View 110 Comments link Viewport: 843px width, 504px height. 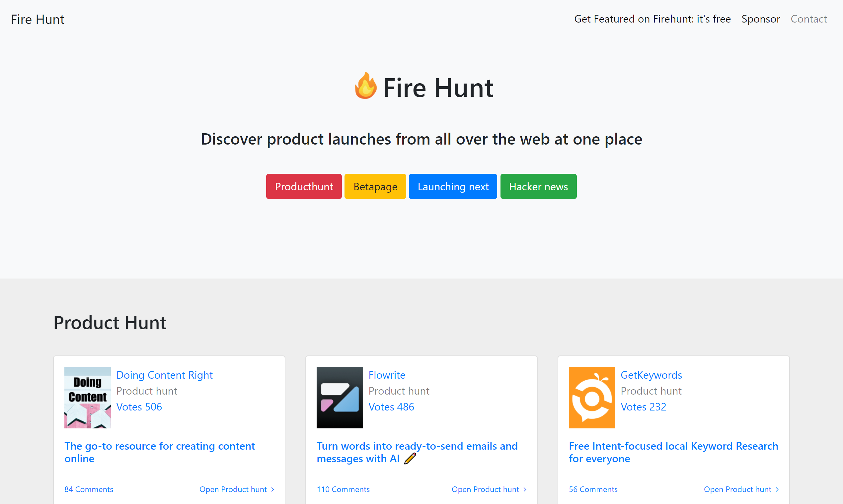coord(343,489)
